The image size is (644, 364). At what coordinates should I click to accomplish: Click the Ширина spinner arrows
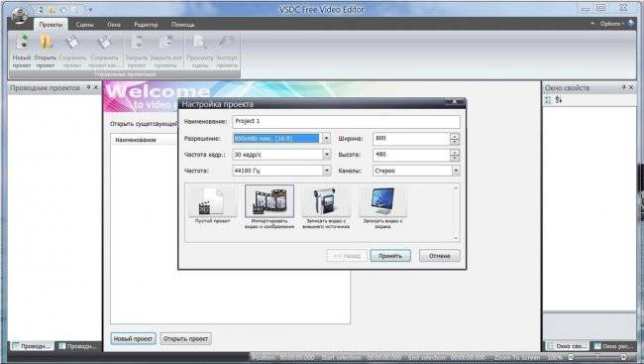coord(454,139)
